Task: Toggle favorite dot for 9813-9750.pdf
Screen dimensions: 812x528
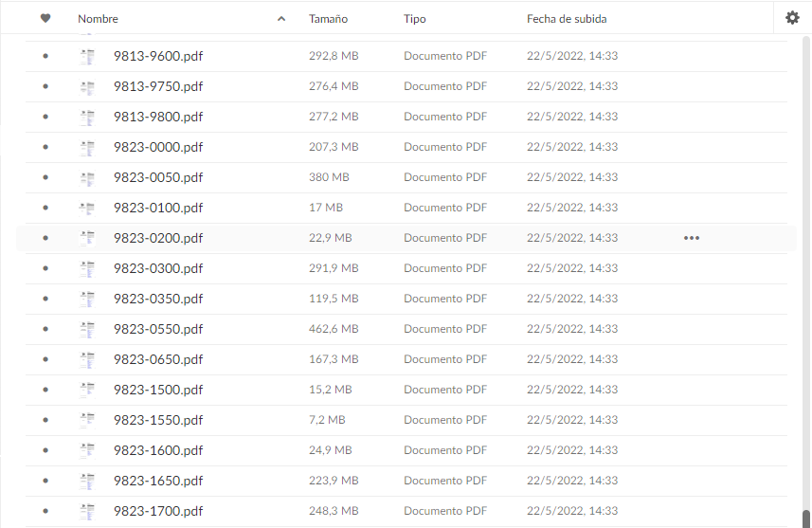Action: [x=45, y=86]
